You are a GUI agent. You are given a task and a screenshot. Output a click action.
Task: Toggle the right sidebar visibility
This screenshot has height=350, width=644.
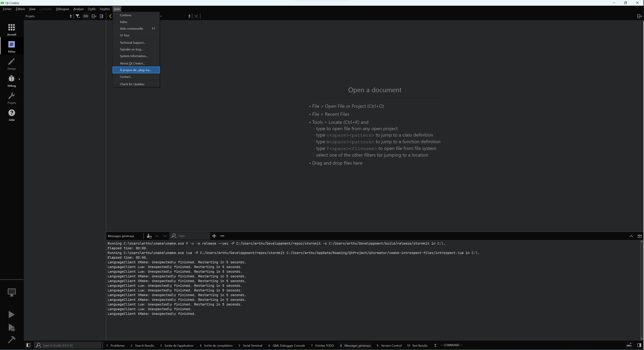tap(639, 345)
